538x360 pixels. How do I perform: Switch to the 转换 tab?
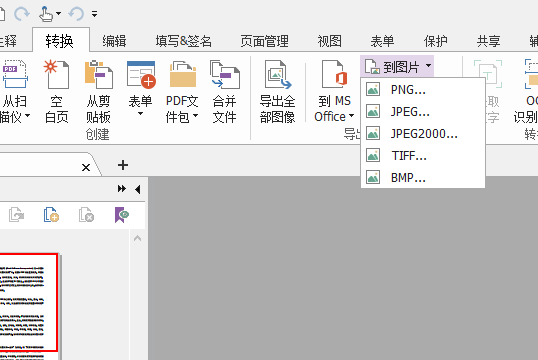coord(60,41)
